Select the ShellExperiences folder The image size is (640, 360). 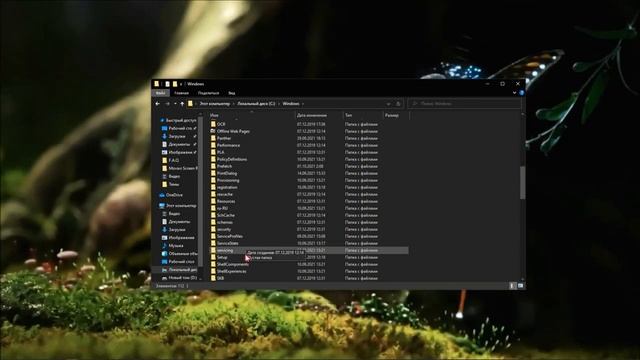pyautogui.click(x=231, y=271)
